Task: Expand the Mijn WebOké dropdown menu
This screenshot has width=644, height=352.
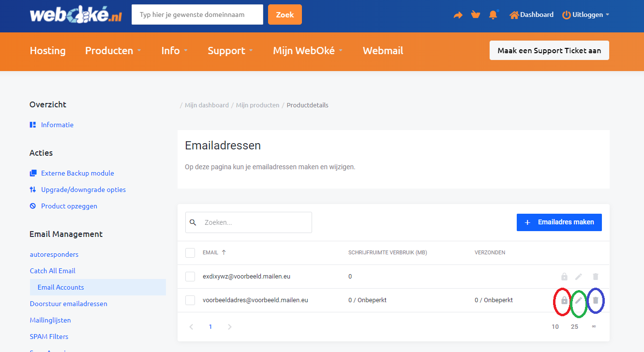Action: tap(308, 51)
